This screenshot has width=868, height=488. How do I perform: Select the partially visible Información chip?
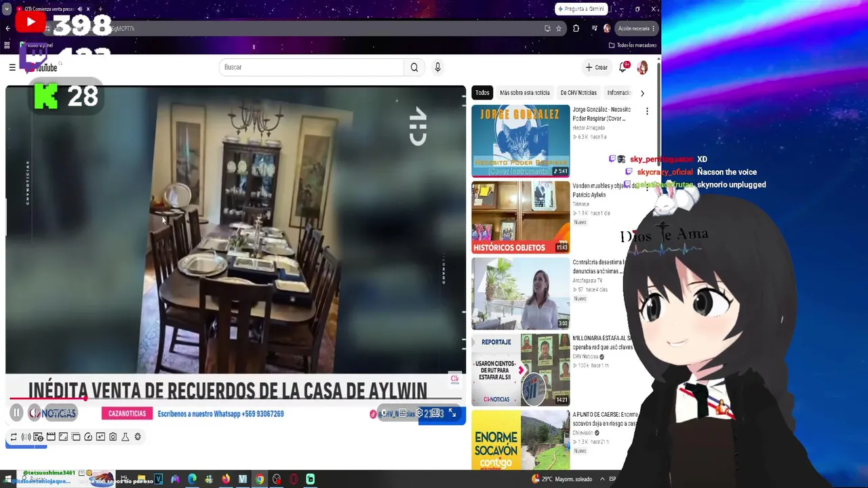[618, 93]
